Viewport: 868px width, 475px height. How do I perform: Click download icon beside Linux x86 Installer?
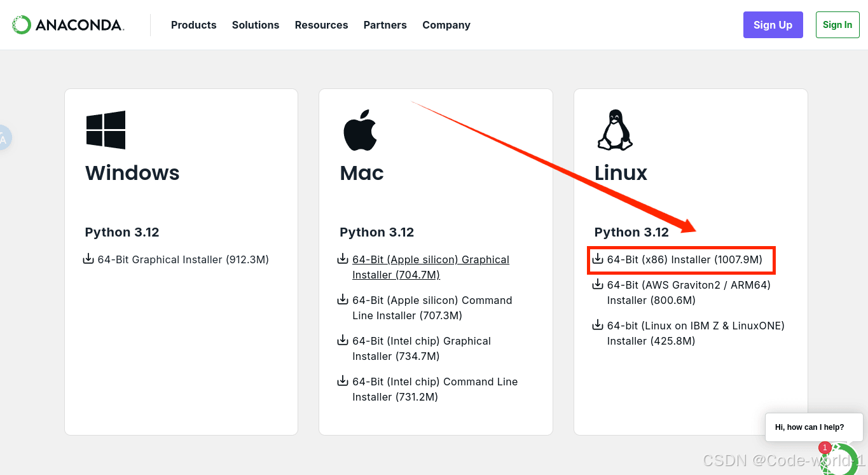click(598, 259)
